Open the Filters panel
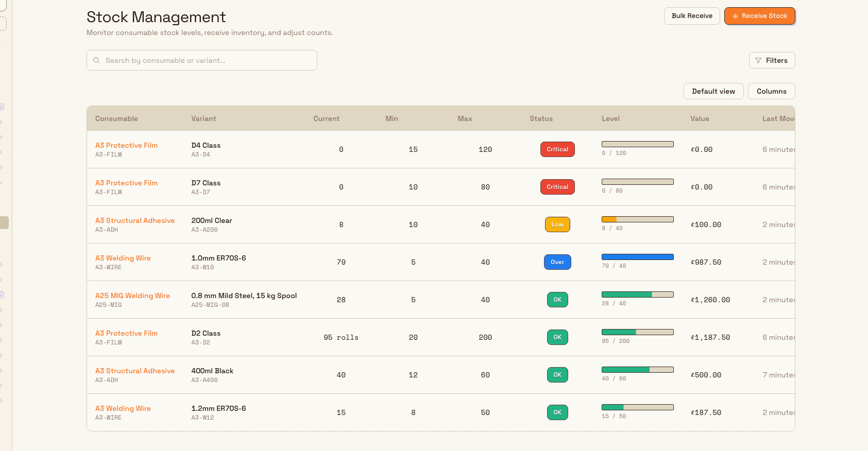Image resolution: width=868 pixels, height=451 pixels. point(772,60)
